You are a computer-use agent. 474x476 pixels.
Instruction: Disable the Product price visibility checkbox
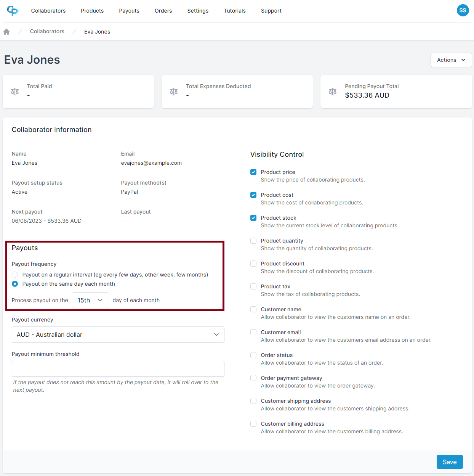[253, 172]
